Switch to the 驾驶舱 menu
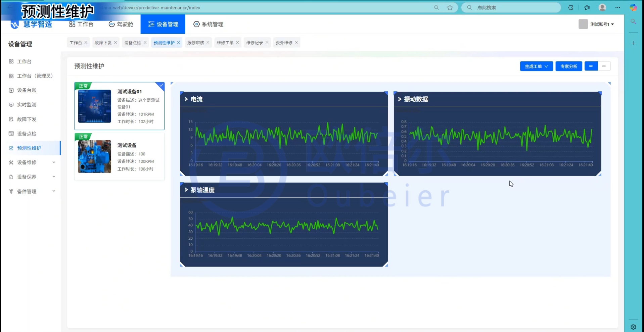 pos(121,24)
